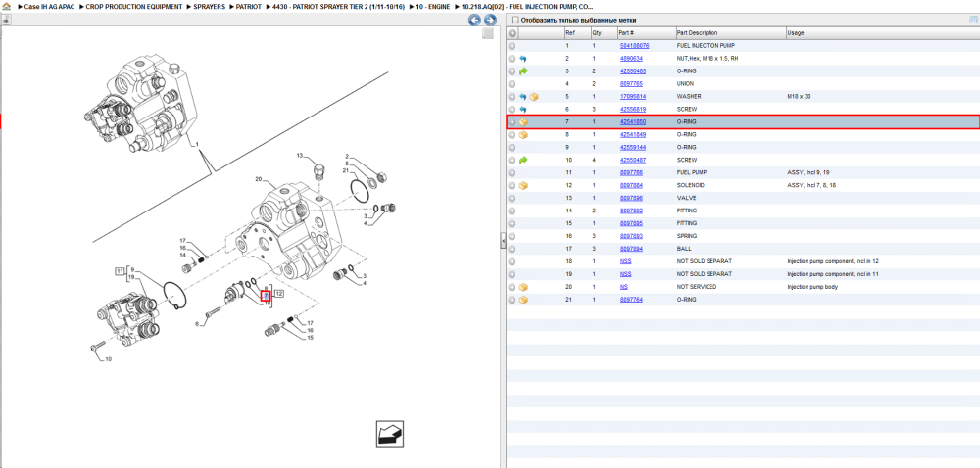
Task: Click round add button in table header
Action: point(512,33)
